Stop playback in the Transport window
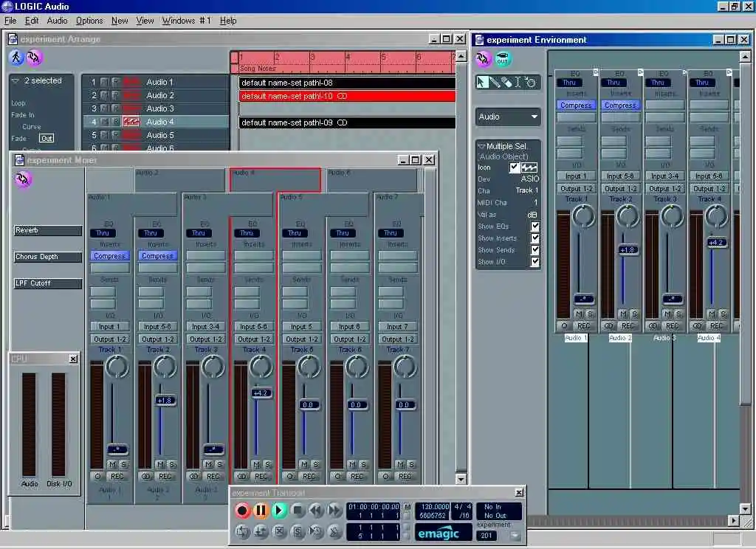The height and width of the screenshot is (549, 756). (x=298, y=510)
